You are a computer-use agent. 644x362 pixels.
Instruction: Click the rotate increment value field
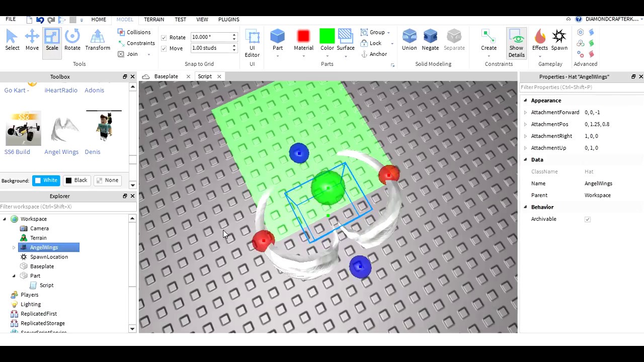click(211, 37)
